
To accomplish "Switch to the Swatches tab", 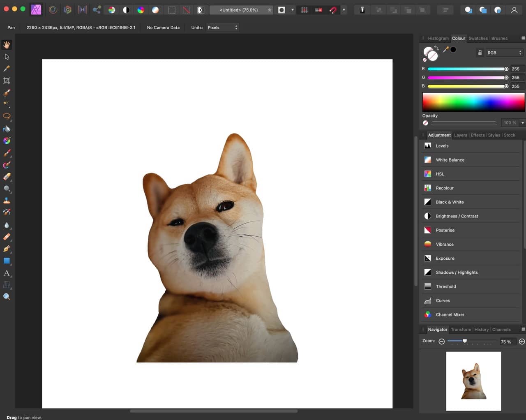I will pos(478,38).
